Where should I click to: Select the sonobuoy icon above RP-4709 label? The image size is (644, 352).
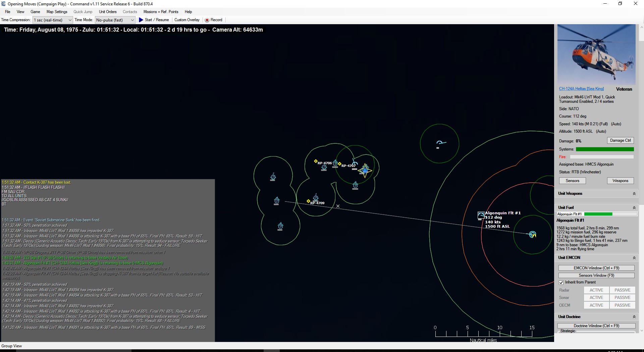click(316, 197)
